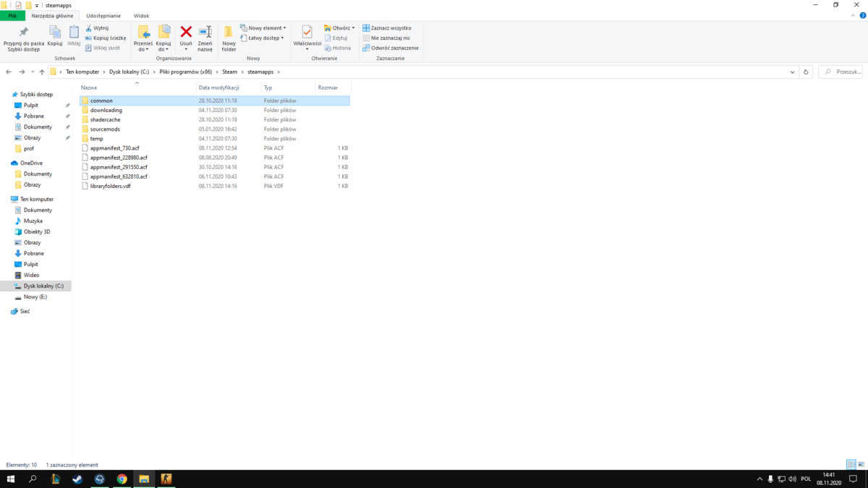Open the Widok ribbon tab
The width and height of the screenshot is (868, 488).
(x=141, y=15)
